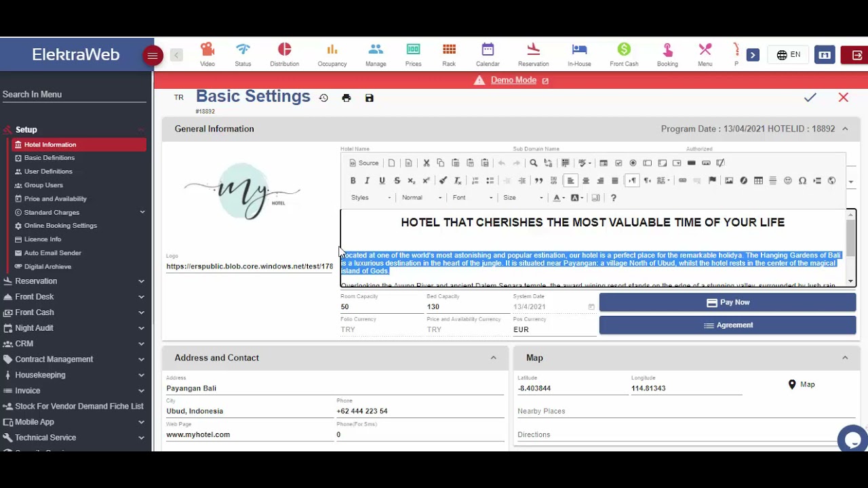Expand the Front Desk sidebar section
The width and height of the screenshot is (868, 488).
click(73, 297)
